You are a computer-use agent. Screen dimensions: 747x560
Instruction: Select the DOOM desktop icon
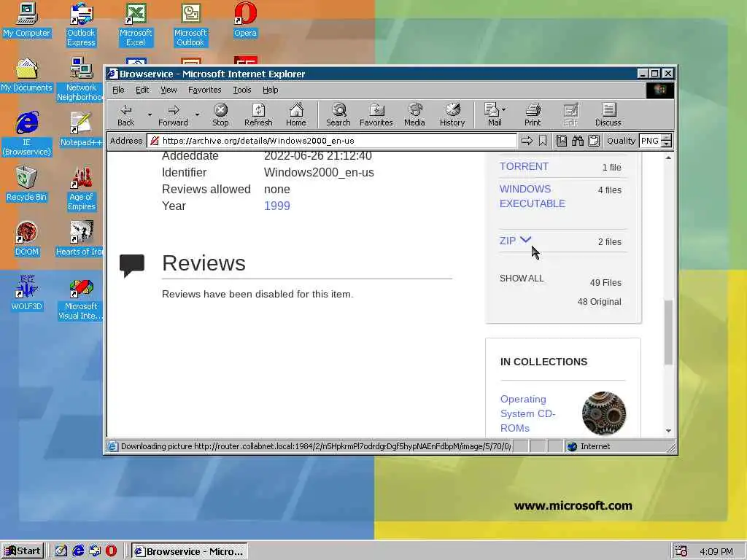pos(26,238)
